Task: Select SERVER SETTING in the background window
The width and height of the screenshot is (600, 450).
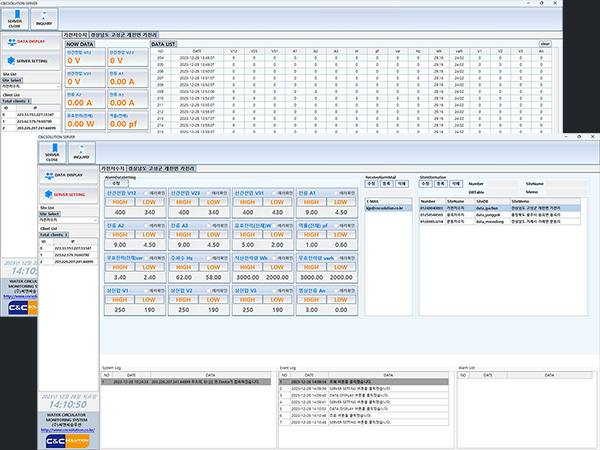Action: tap(30, 60)
